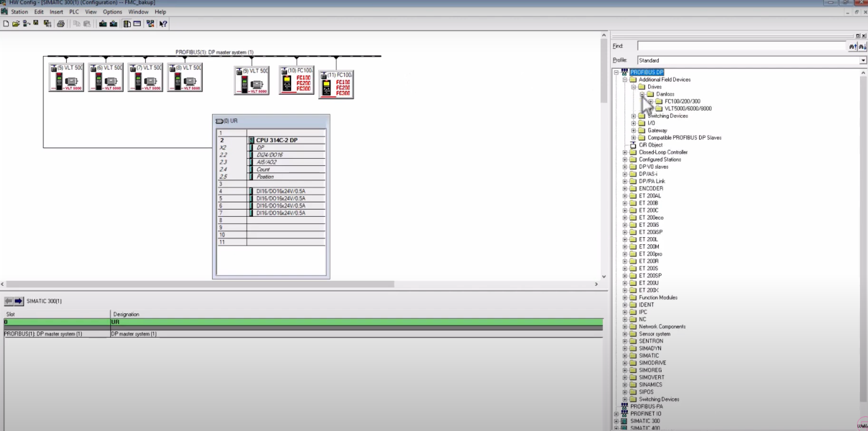
Task: Click the forward navigation arrow beside SIMATIC 300(1)
Action: (19, 301)
